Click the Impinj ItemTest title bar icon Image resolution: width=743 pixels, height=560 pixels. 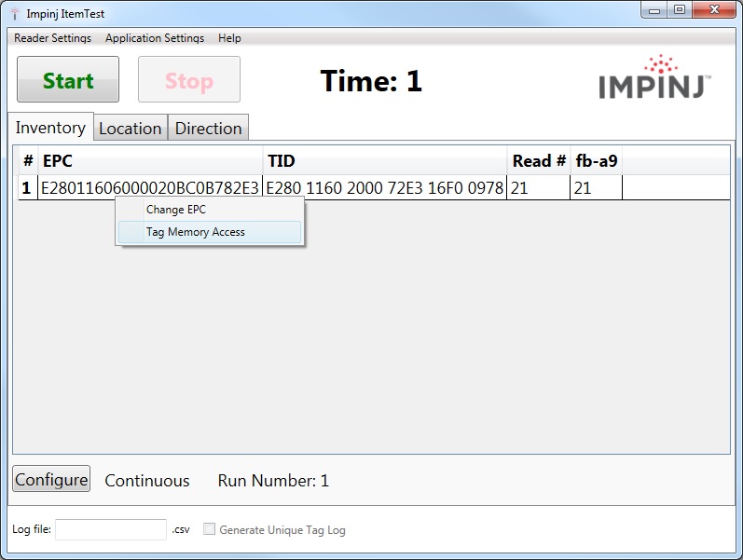[14, 13]
